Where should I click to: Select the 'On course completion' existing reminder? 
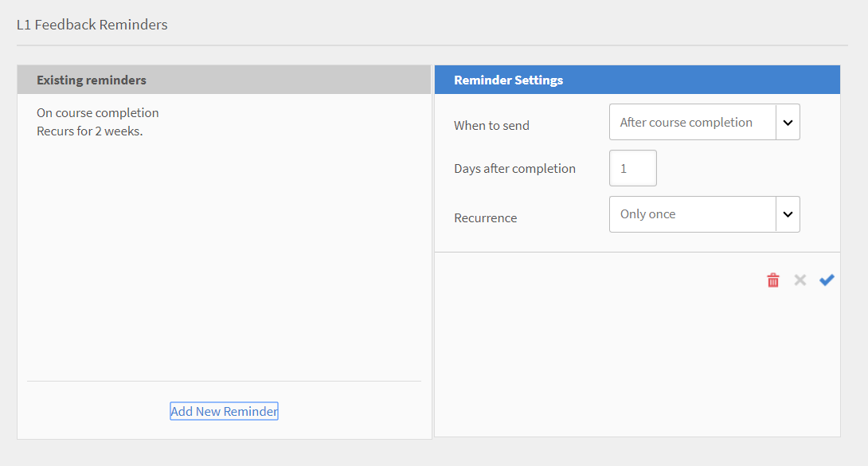97,112
